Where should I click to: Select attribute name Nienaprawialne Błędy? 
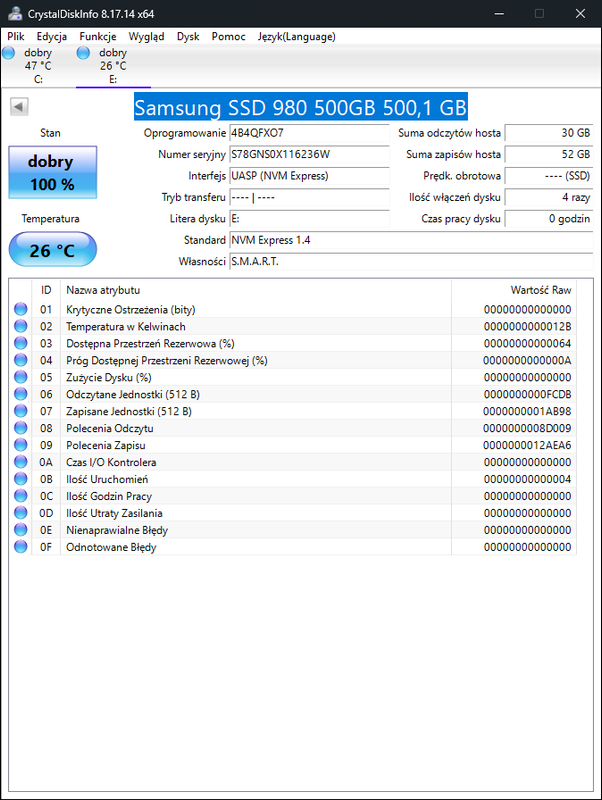117,530
